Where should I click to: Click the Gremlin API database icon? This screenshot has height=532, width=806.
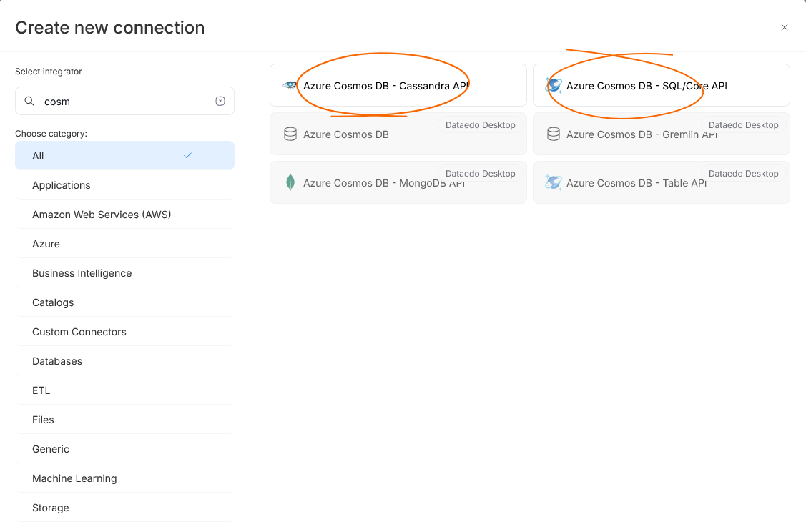tap(554, 134)
